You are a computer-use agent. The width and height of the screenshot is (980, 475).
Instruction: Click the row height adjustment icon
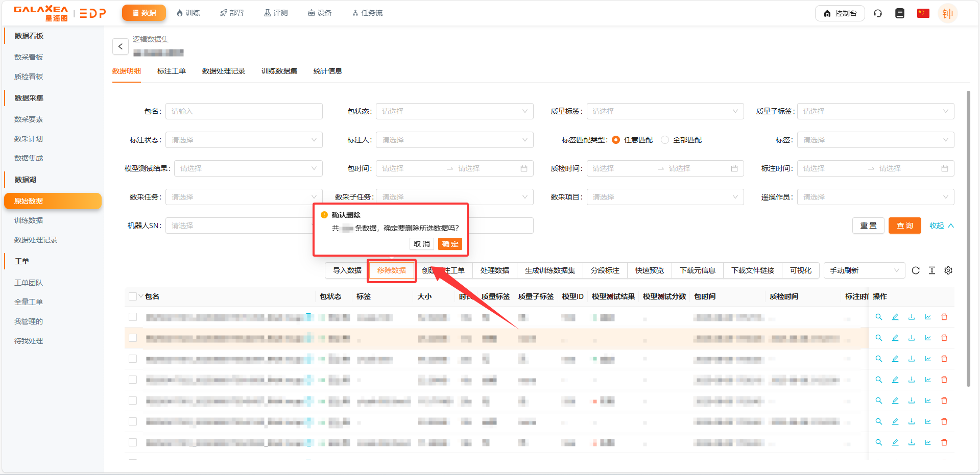coord(931,270)
